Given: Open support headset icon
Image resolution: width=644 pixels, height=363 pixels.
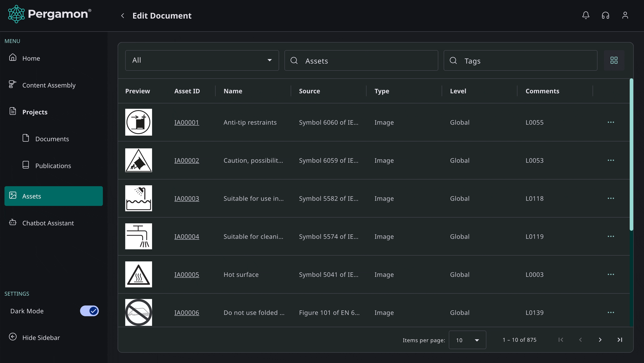Looking at the screenshot, I should pos(605,15).
